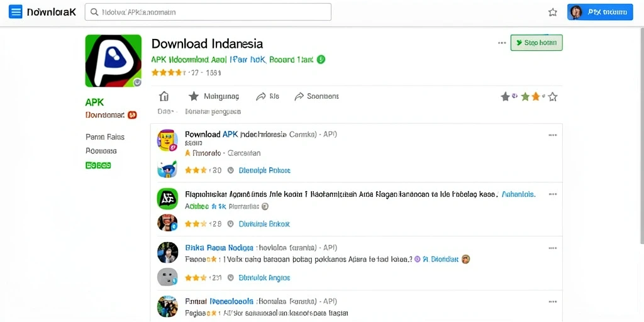Click the dark avatar of Bhka Rana listing
The height and width of the screenshot is (322, 644).
click(167, 253)
